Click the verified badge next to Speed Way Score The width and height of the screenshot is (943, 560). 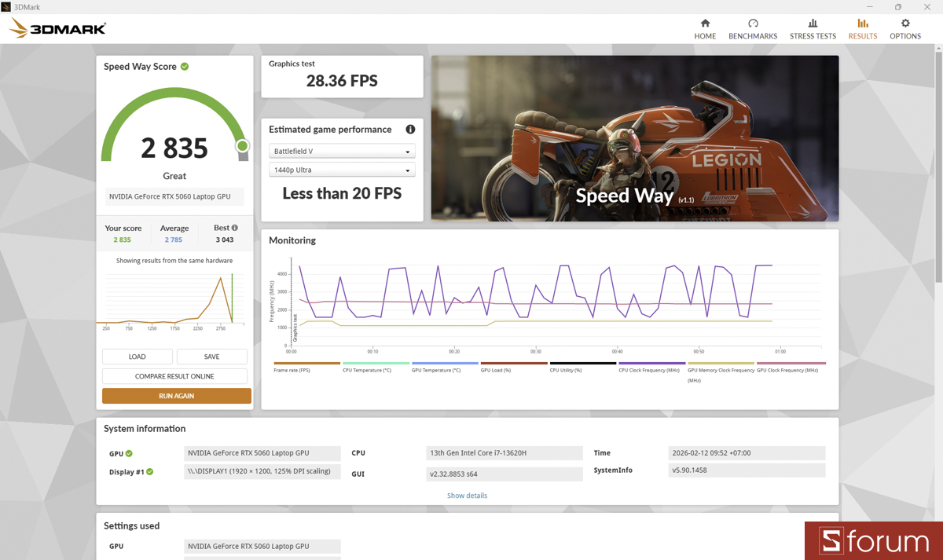tap(184, 66)
